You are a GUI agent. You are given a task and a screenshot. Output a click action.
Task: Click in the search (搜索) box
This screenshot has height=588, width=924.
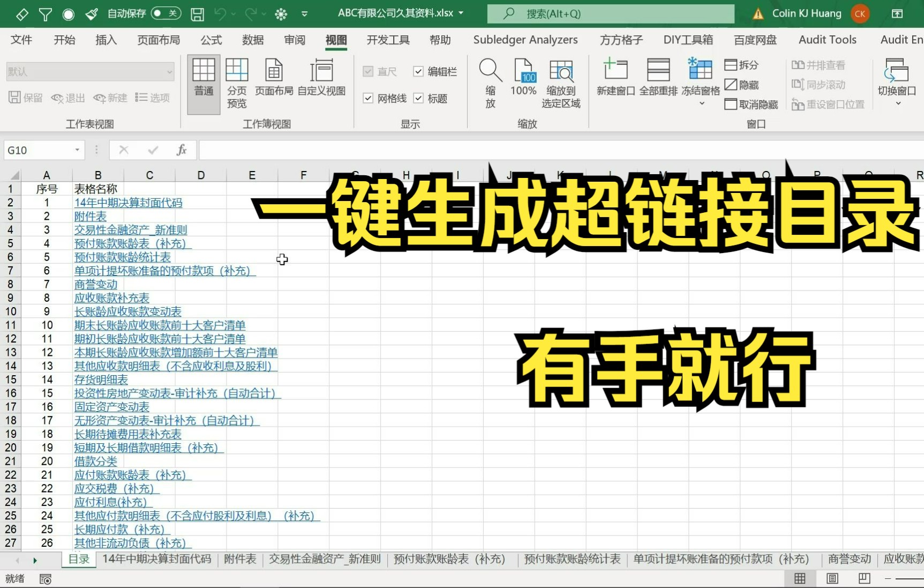(x=611, y=13)
